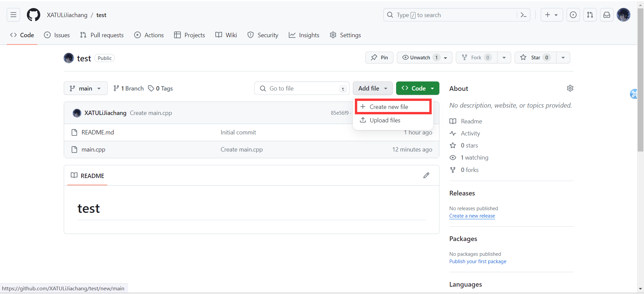This screenshot has width=644, height=294.
Task: View the 0 stars link
Action: pyautogui.click(x=464, y=145)
